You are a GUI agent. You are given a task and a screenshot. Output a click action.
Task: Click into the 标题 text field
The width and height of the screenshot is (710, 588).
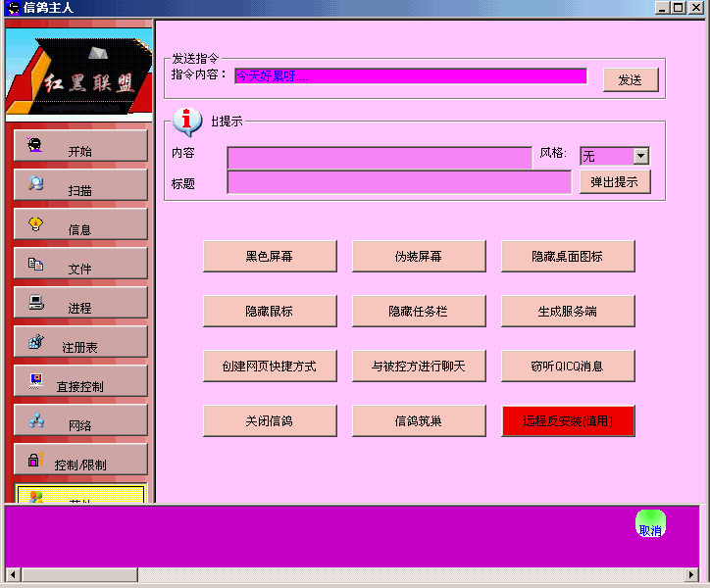398,182
